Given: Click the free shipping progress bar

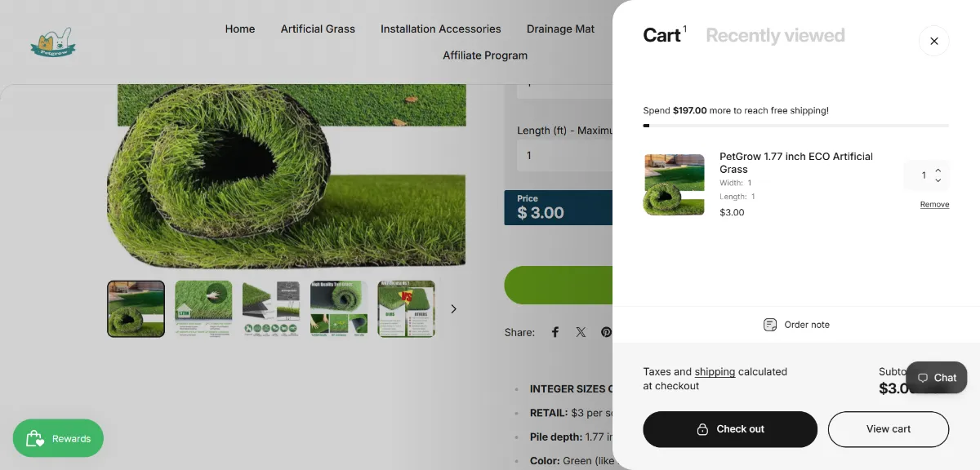Looking at the screenshot, I should coord(796,126).
